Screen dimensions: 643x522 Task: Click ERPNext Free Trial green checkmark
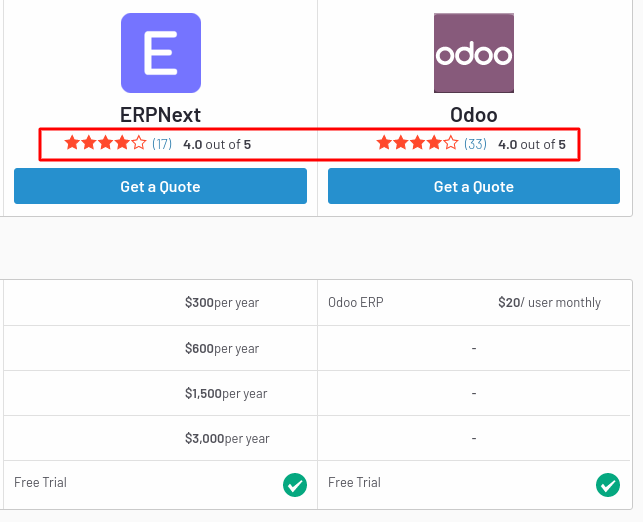click(295, 485)
